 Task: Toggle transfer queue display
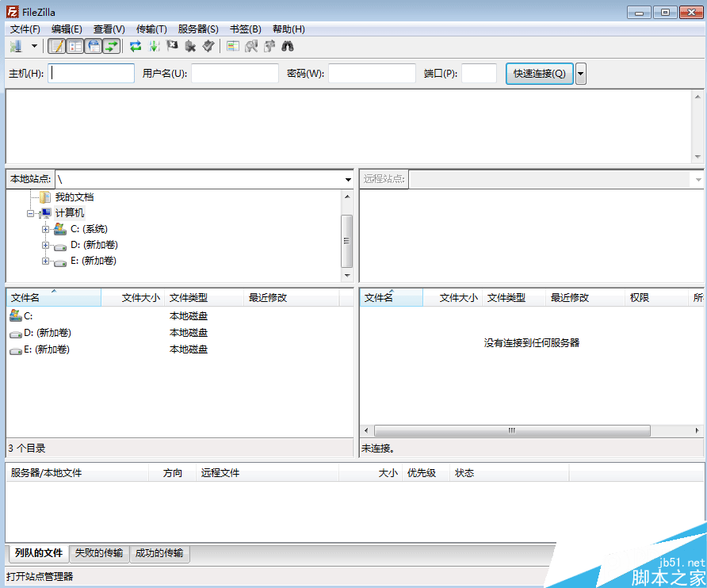click(112, 46)
